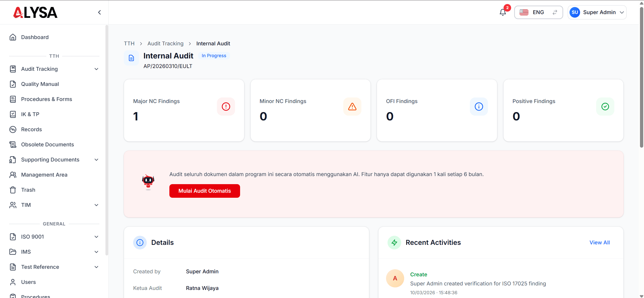Image resolution: width=644 pixels, height=298 pixels.
Task: Open the Dashboard from the sidebar
Action: 35,37
